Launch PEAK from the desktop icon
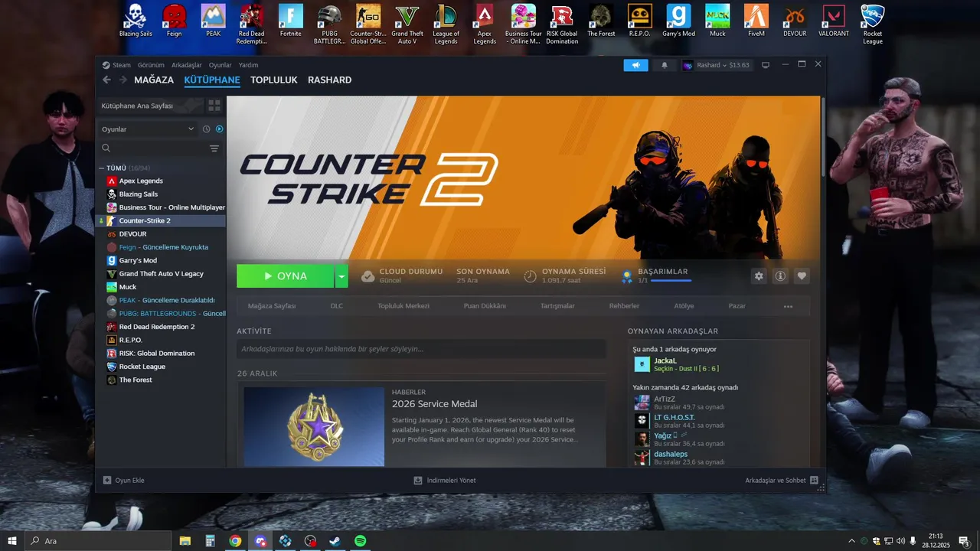The width and height of the screenshot is (980, 551). pos(213,21)
